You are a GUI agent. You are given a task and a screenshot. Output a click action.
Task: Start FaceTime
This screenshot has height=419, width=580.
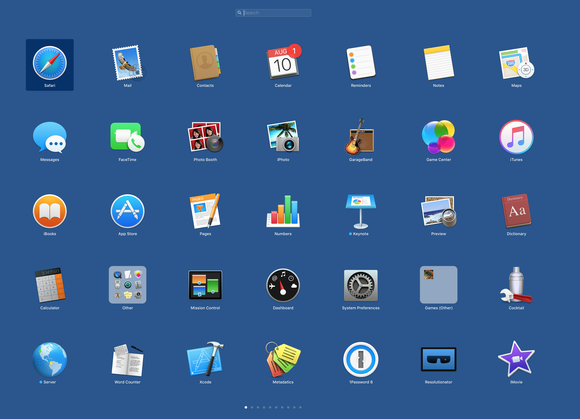point(128,137)
